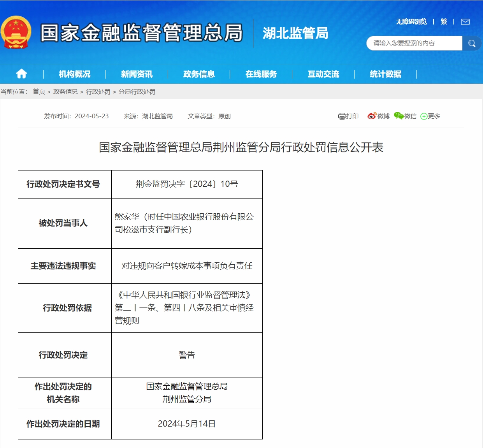Click the search magnifier button
The height and width of the screenshot is (448, 483).
click(472, 43)
